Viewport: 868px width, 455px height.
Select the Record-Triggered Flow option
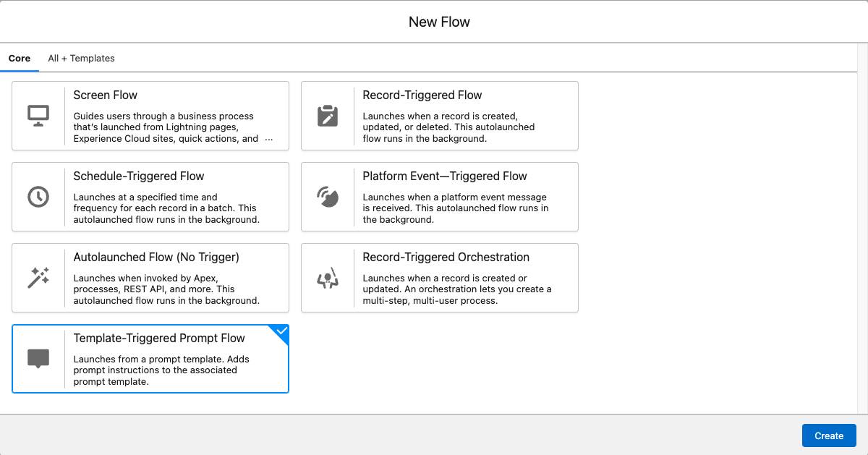pyautogui.click(x=439, y=116)
